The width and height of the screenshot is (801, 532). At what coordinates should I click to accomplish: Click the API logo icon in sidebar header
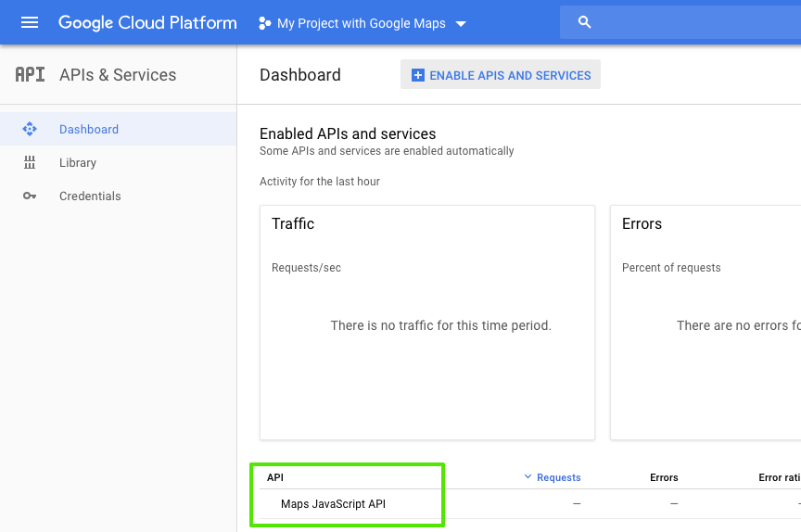click(x=31, y=74)
